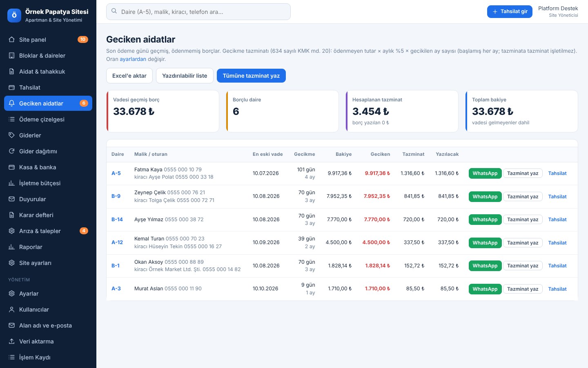Screen dimensions: 588x368
Task: Open İşlem Kaydı in the sidebar
Action: 48,357
